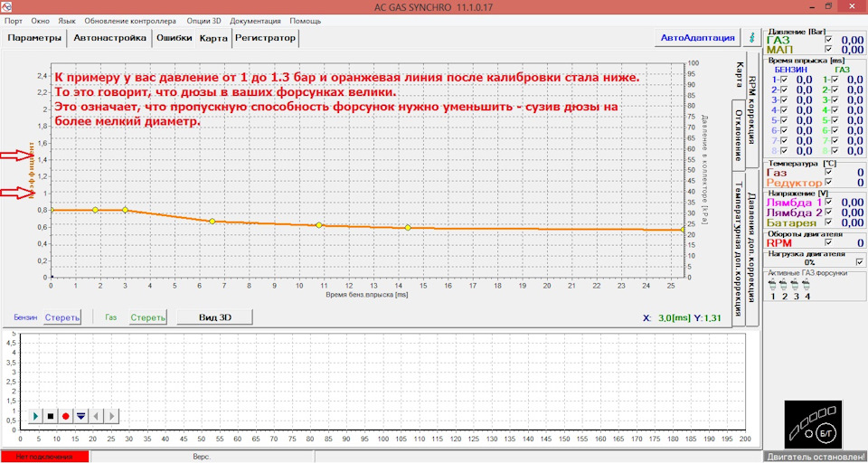Click the АвтоАдаптация button
Viewport: 868px width, 463px height.
pos(697,38)
